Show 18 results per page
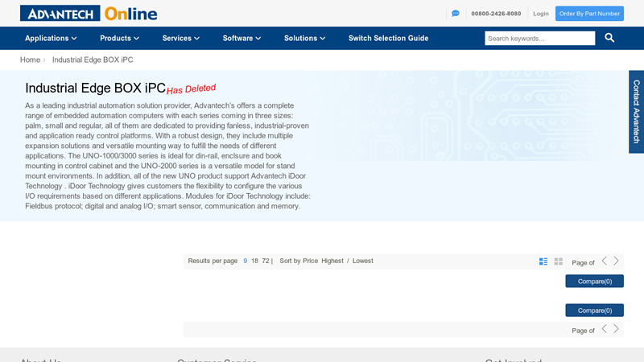The image size is (644, 362). (x=254, y=261)
